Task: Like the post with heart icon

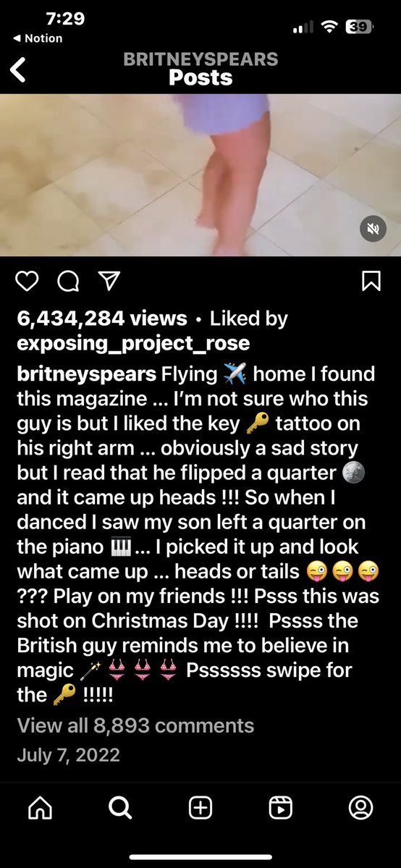Action: (x=27, y=281)
